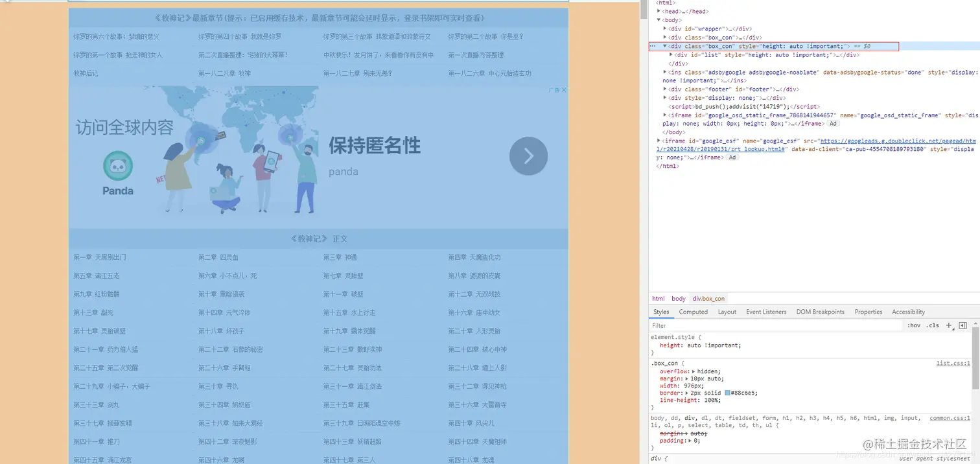The image size is (980, 464).
Task: Toggle the .cls class editor
Action: point(932,325)
